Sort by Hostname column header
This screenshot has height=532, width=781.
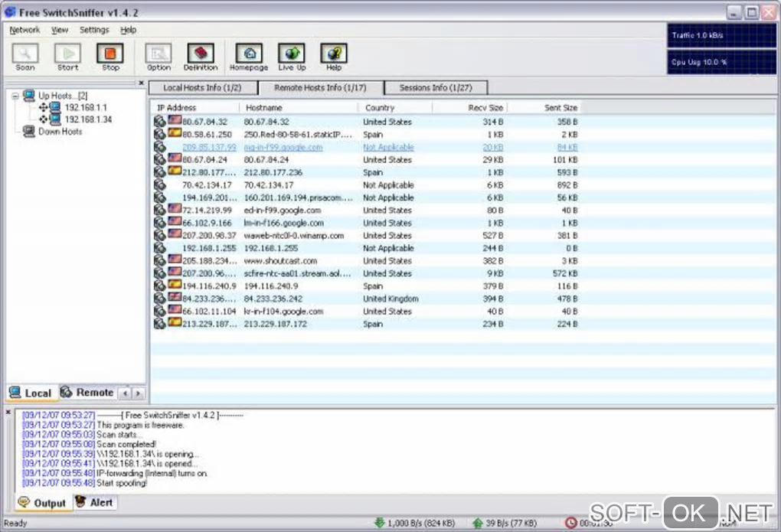(299, 108)
